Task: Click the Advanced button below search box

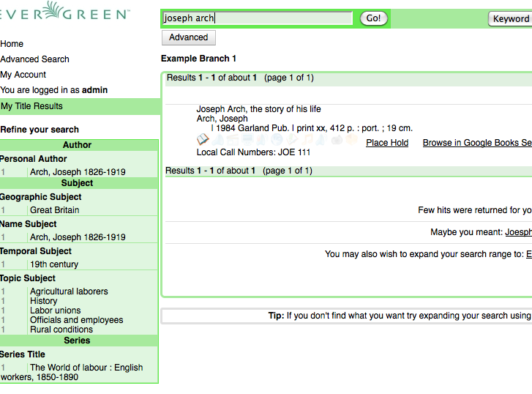Action: click(x=188, y=37)
